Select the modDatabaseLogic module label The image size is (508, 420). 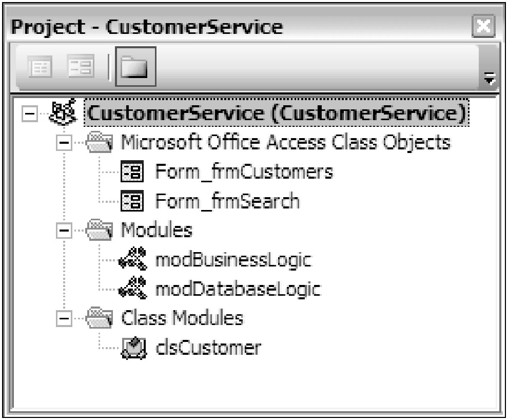pos(238,290)
